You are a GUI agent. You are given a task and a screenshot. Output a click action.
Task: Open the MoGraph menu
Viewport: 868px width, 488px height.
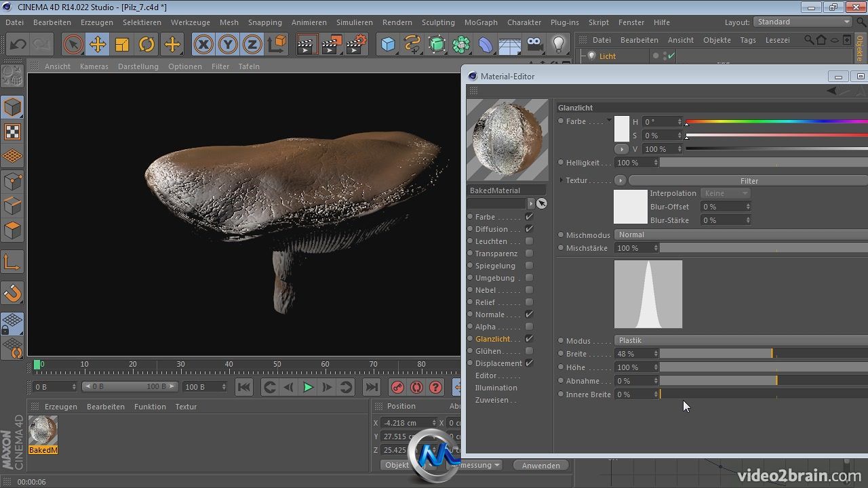481,22
